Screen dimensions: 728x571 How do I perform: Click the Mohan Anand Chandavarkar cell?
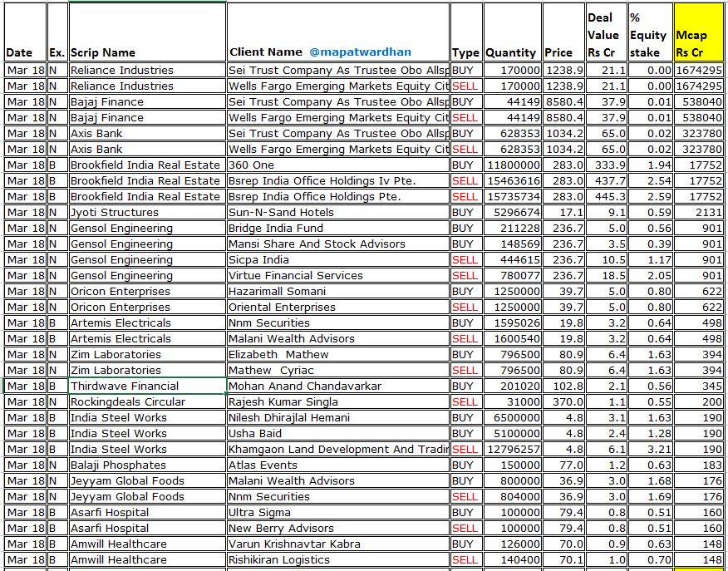338,386
